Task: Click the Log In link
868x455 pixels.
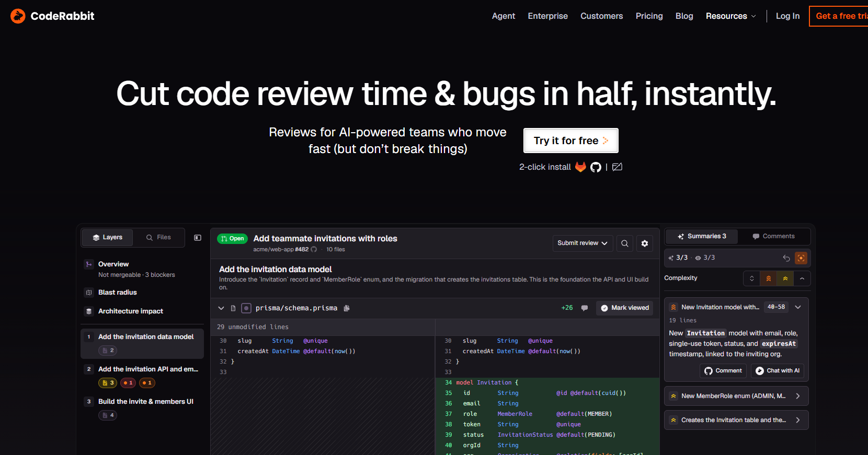Action: pyautogui.click(x=788, y=16)
